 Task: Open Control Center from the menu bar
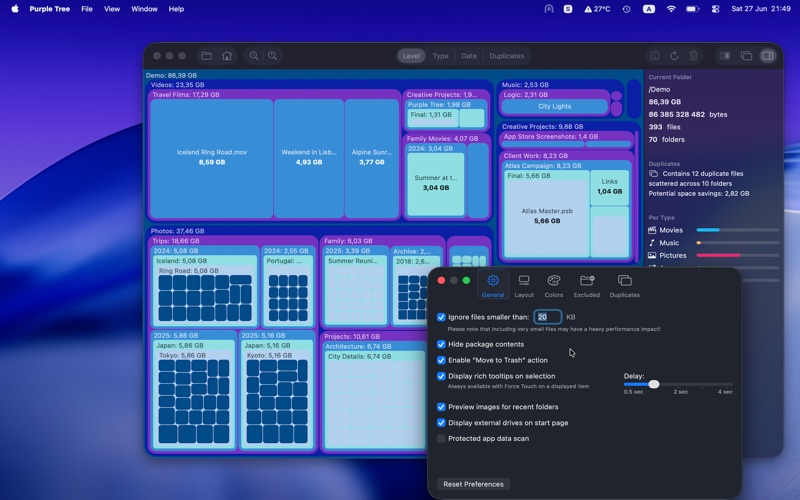tap(715, 9)
